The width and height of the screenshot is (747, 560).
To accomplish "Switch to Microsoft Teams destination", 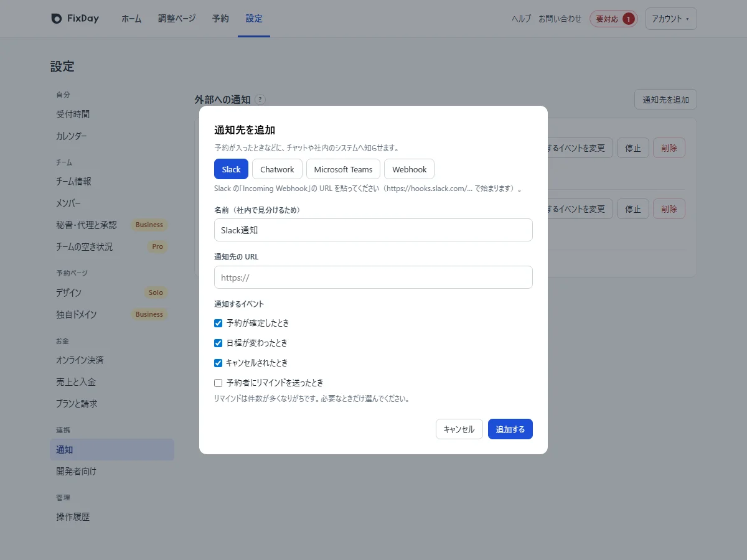I will click(x=343, y=169).
